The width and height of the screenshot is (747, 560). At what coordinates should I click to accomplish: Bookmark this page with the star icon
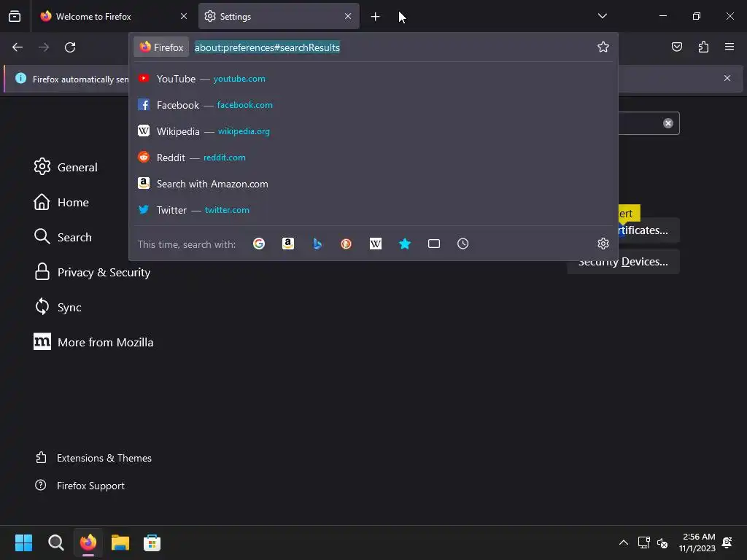603,47
